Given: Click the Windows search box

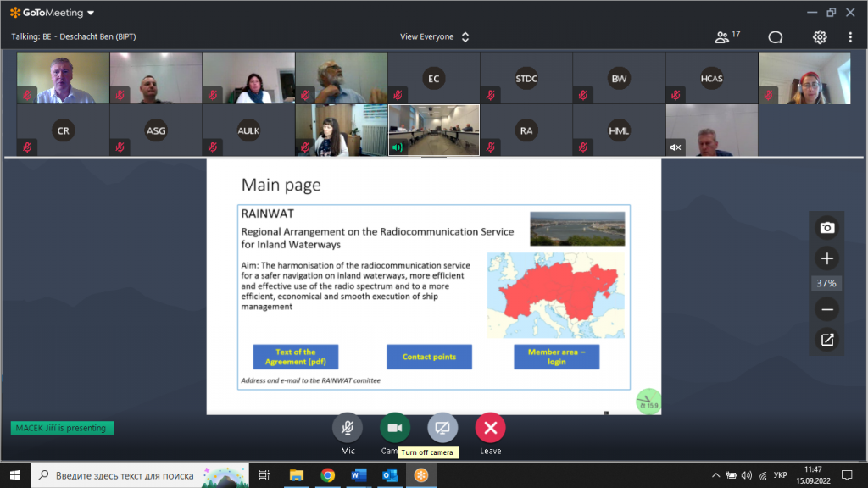Looking at the screenshot, I should [x=140, y=475].
